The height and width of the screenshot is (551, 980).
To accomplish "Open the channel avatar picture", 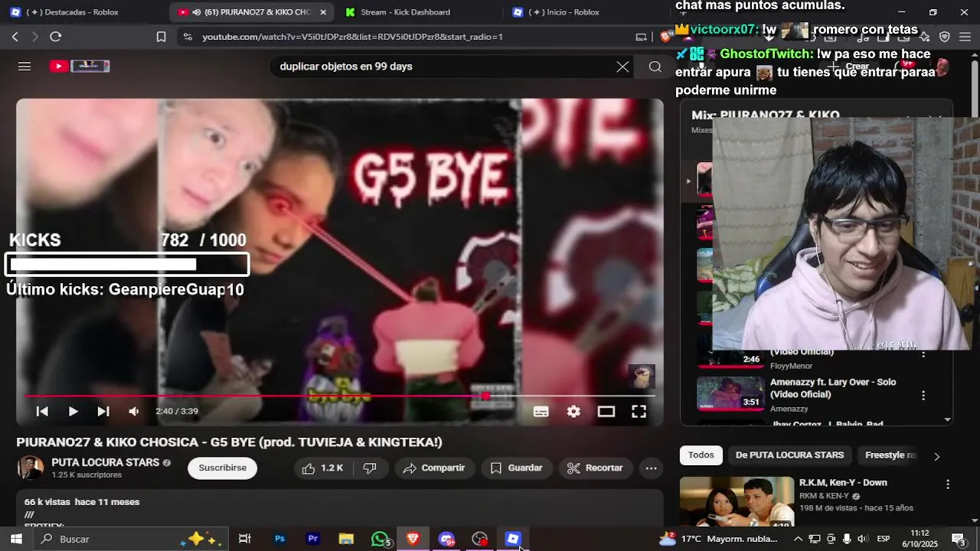I will (31, 468).
